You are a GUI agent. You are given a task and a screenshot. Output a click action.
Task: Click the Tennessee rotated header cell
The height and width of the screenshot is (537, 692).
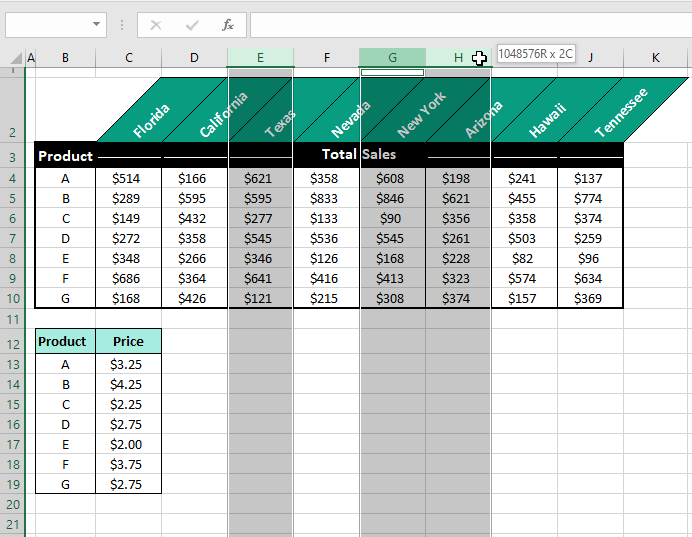621,112
